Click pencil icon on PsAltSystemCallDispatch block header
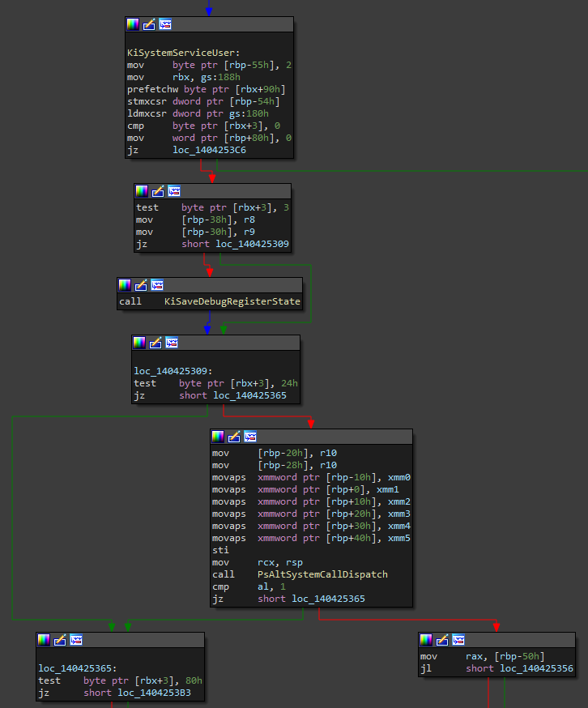Image resolution: width=588 pixels, height=708 pixels. click(x=234, y=437)
